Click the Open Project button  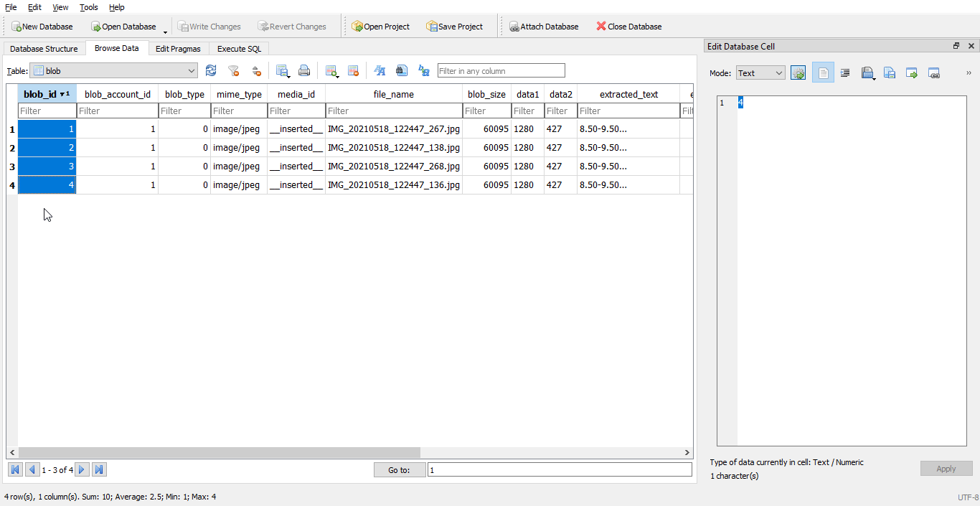380,27
